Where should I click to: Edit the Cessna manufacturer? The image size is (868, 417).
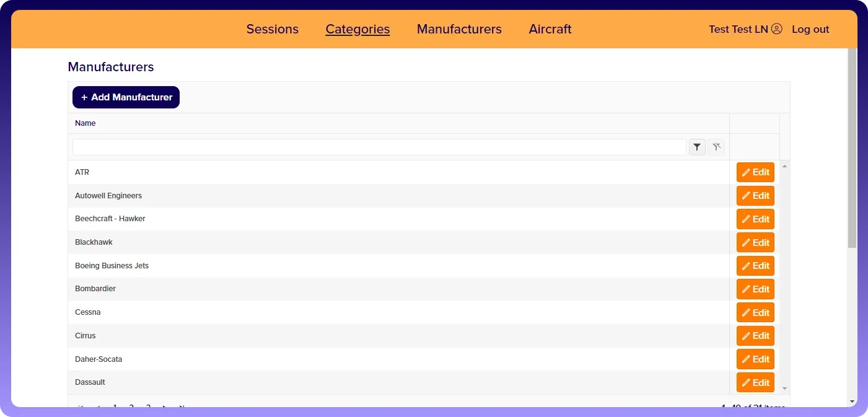(x=755, y=312)
